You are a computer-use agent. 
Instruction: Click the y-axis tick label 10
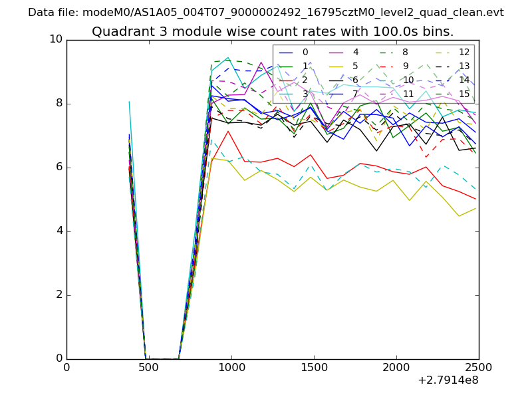coord(56,39)
